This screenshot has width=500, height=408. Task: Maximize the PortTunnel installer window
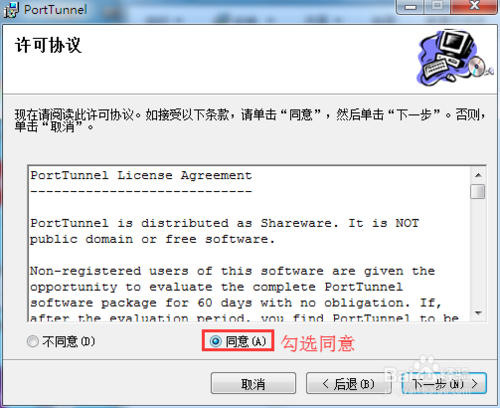(437, 7)
